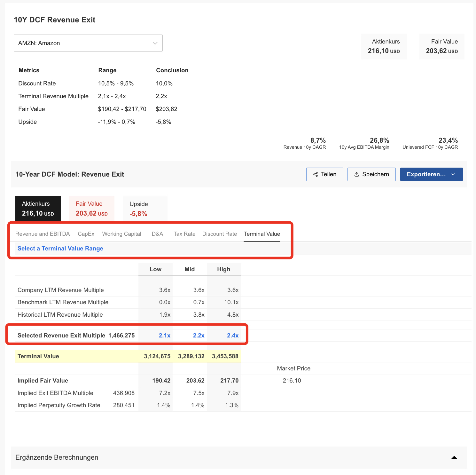Switch to the CapEx tab
This screenshot has height=475, width=476.
(x=86, y=234)
